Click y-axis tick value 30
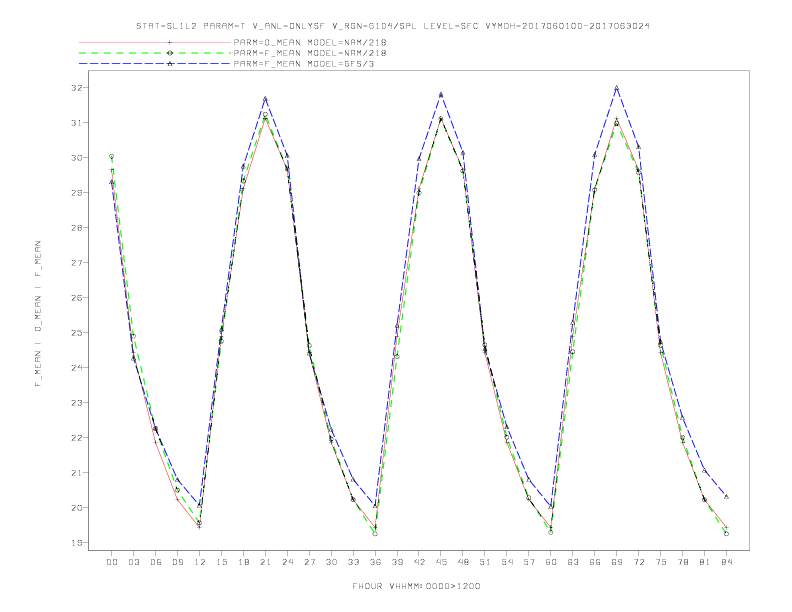792x612 pixels. [x=77, y=158]
